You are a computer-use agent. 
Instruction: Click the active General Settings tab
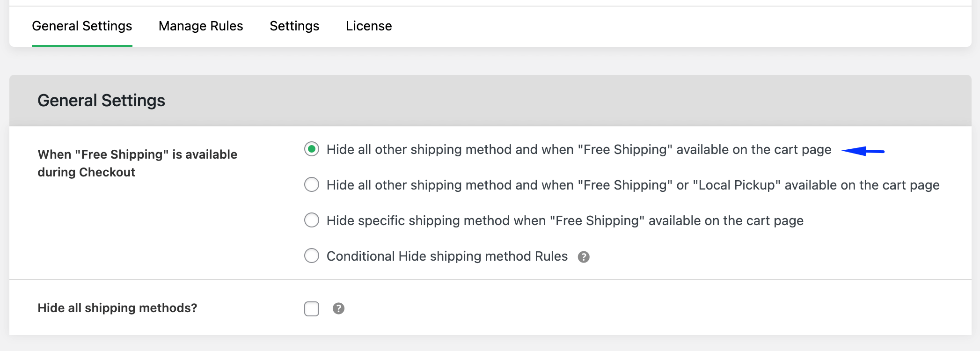pos(81,26)
